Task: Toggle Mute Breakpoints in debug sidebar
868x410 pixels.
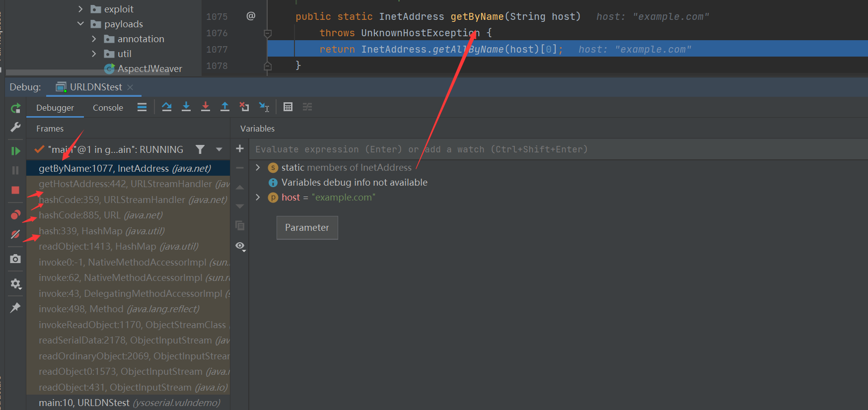Action: click(15, 234)
